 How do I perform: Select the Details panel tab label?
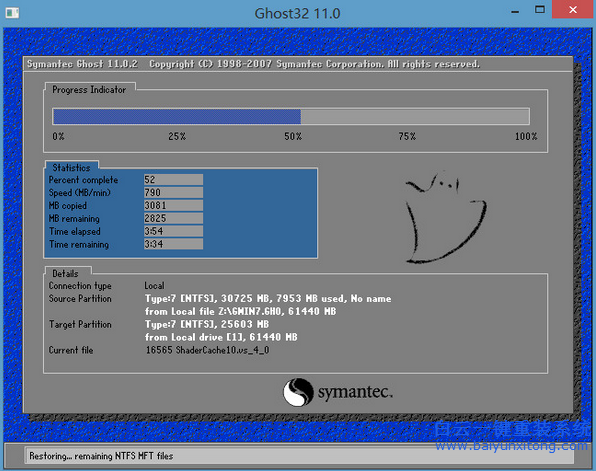point(65,274)
